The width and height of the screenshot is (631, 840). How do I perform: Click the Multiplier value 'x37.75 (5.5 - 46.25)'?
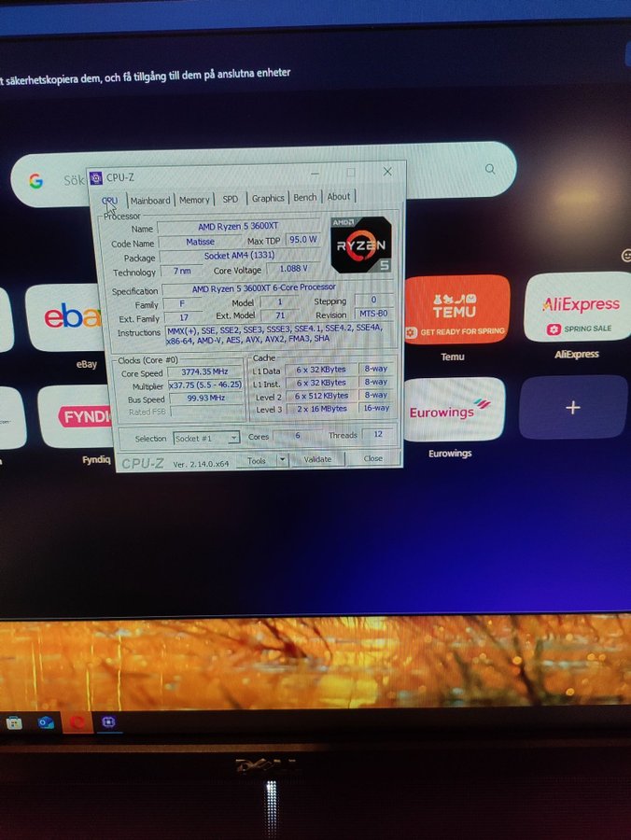(x=205, y=385)
